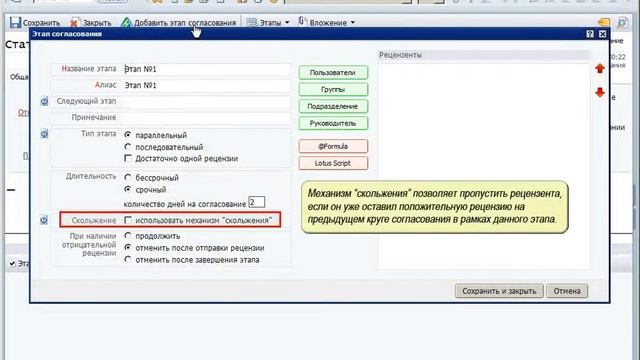The image size is (640, 360).
Task: Toggle использовать механизм скольжения checkbox
Action: pyautogui.click(x=128, y=220)
